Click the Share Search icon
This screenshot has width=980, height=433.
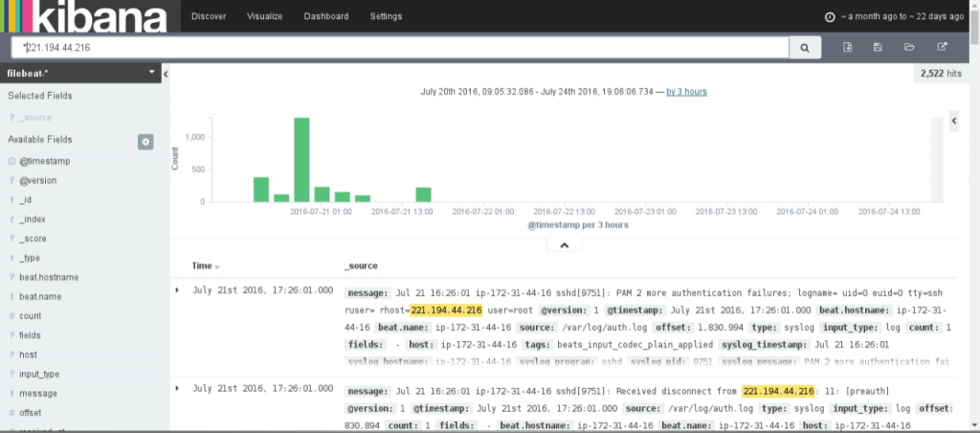(x=942, y=47)
